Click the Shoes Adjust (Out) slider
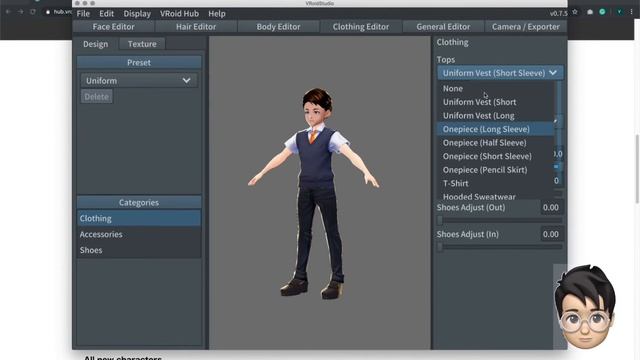The height and width of the screenshot is (360, 640). point(500,220)
